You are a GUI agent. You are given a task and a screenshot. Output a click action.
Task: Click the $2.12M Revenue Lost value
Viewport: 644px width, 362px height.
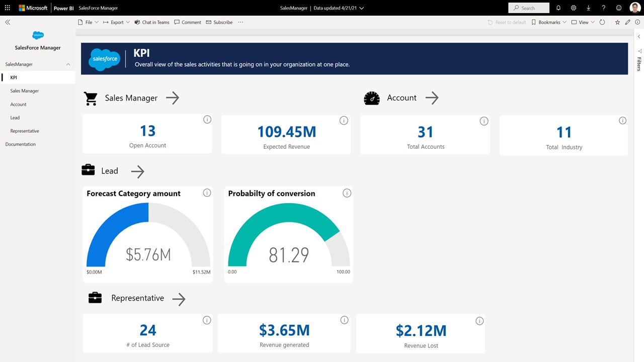(x=421, y=330)
